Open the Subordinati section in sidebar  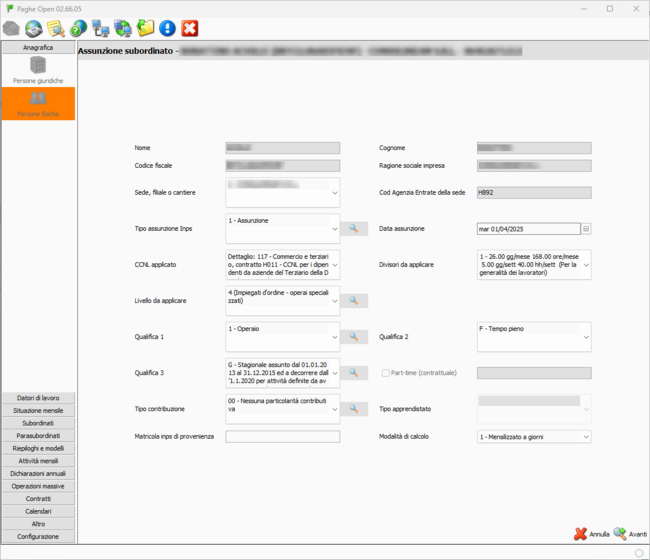38,423
